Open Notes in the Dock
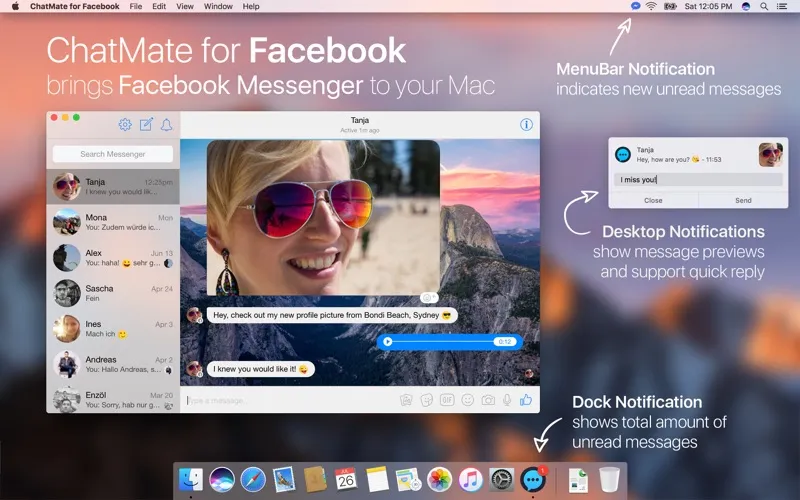The image size is (800, 500). pos(377,480)
